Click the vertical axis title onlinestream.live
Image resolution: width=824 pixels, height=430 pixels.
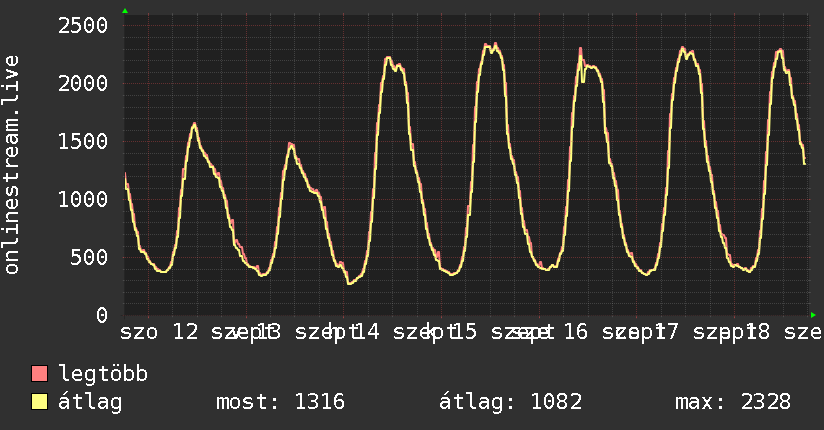11,165
